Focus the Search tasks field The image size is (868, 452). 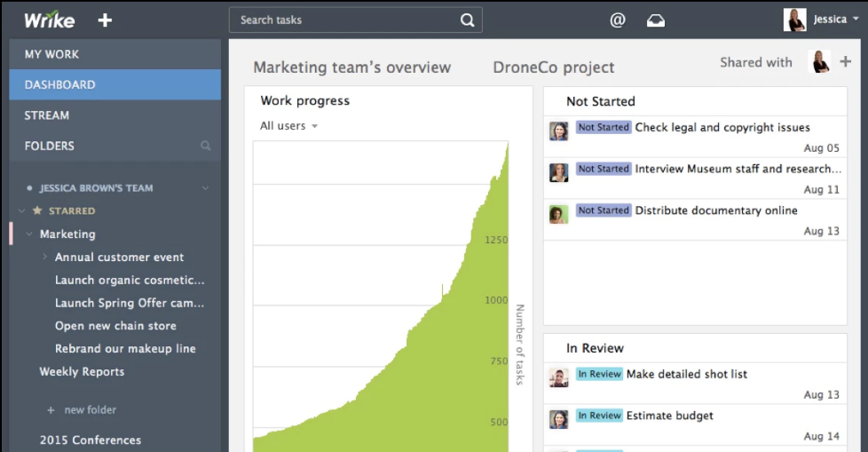pyautogui.click(x=355, y=20)
